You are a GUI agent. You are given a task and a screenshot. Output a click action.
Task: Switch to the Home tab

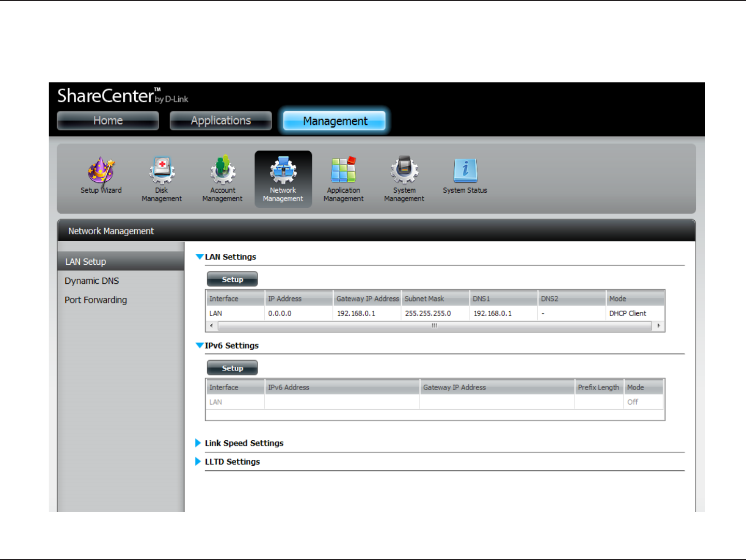tap(108, 121)
